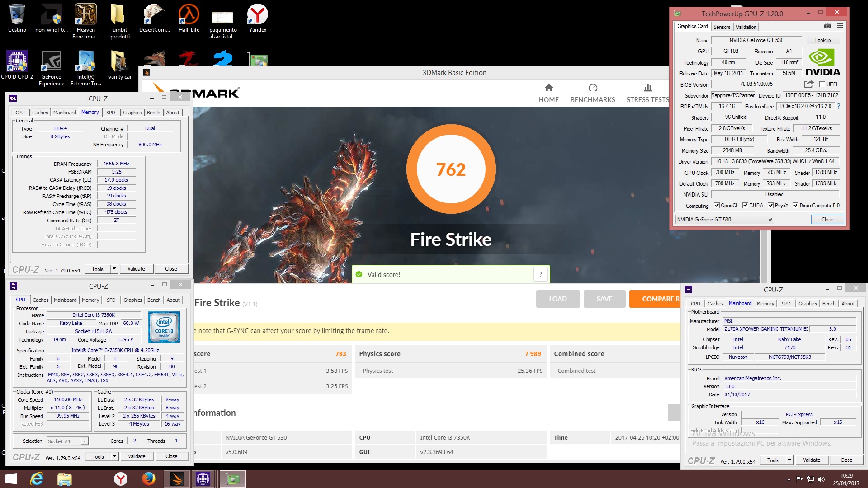Viewport: 868px width, 488px height.
Task: Click the GPU-Z Name field
Action: tap(756, 40)
